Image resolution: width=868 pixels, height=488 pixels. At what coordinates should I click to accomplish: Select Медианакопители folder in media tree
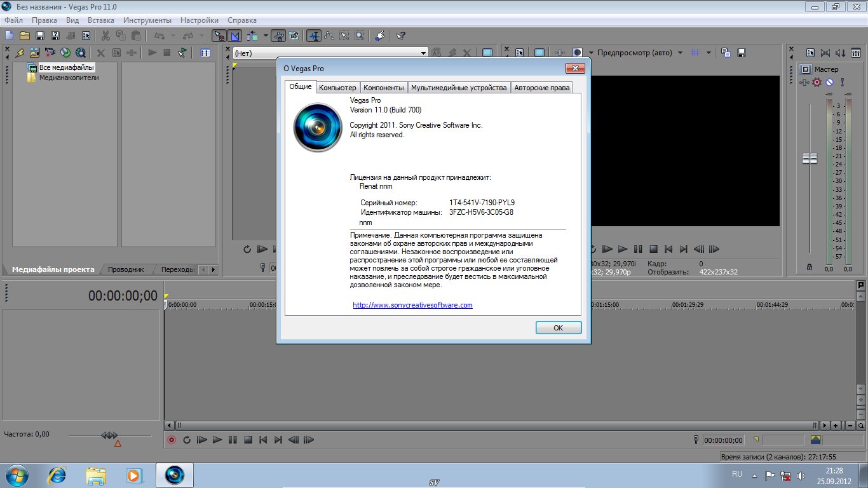69,78
